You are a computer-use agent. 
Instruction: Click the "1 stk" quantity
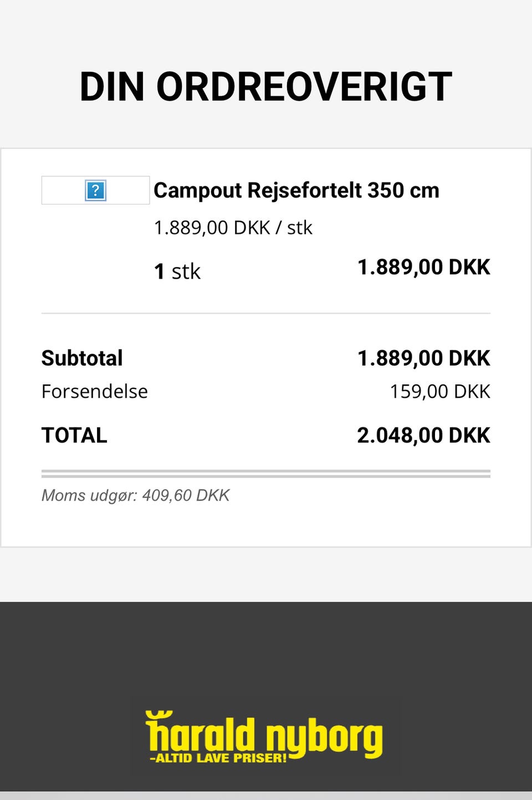177,271
